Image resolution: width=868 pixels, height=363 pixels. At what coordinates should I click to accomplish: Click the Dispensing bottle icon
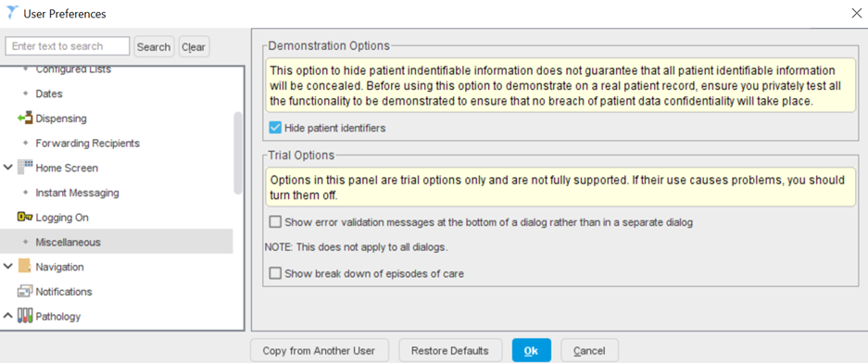coord(25,119)
